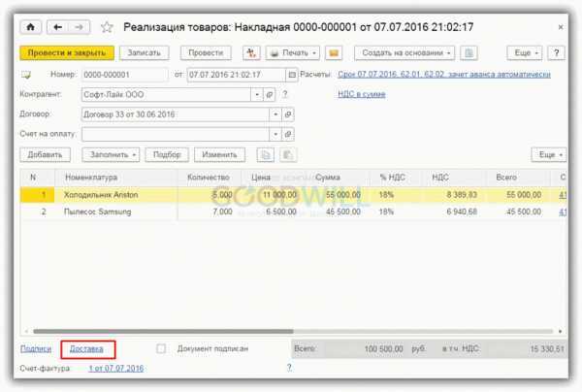The height and width of the screenshot is (392, 582).
Task: Show Dt/Kt postings icon
Action: pyautogui.click(x=251, y=53)
